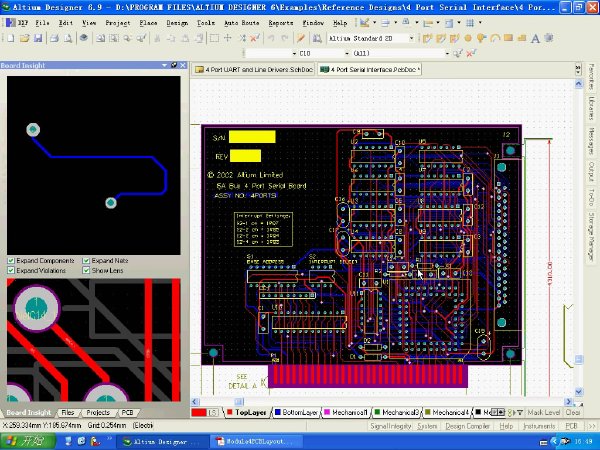This screenshot has height=450, width=600.
Task: Clear filter icon beside apply filter
Action: tap(471, 53)
